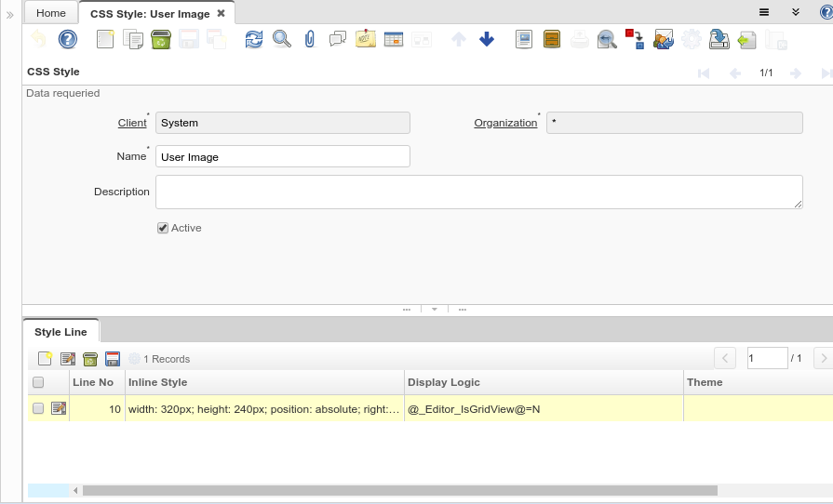Click the Description text field
The width and height of the screenshot is (833, 504).
pos(478,192)
